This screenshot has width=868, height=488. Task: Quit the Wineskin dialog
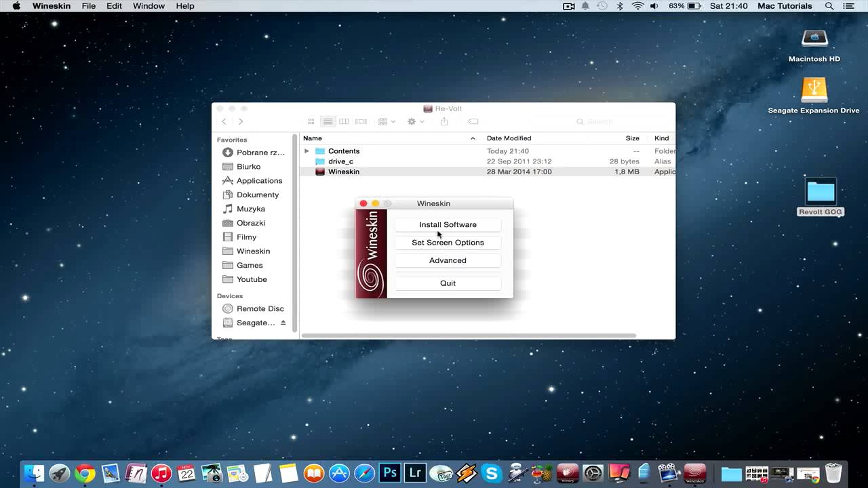pyautogui.click(x=448, y=283)
